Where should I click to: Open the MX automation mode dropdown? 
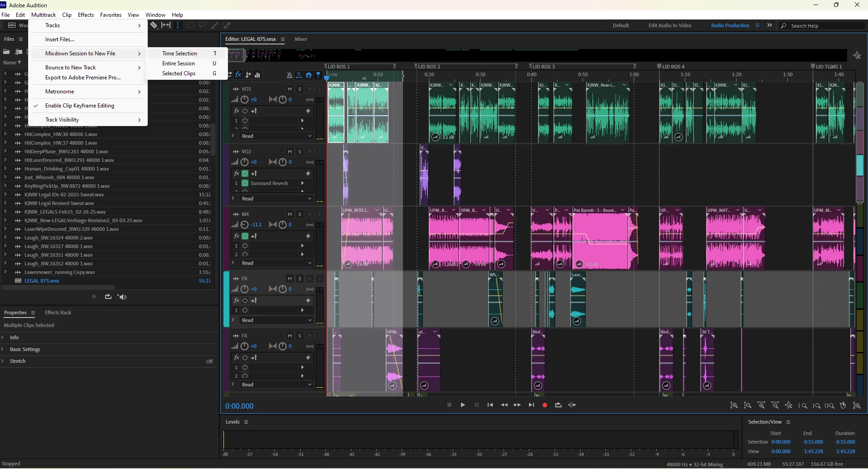[x=276, y=263]
